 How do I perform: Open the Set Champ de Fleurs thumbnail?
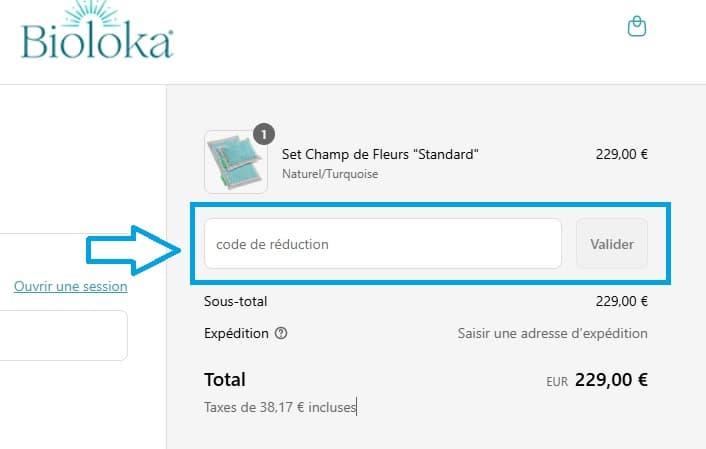pyautogui.click(x=235, y=162)
